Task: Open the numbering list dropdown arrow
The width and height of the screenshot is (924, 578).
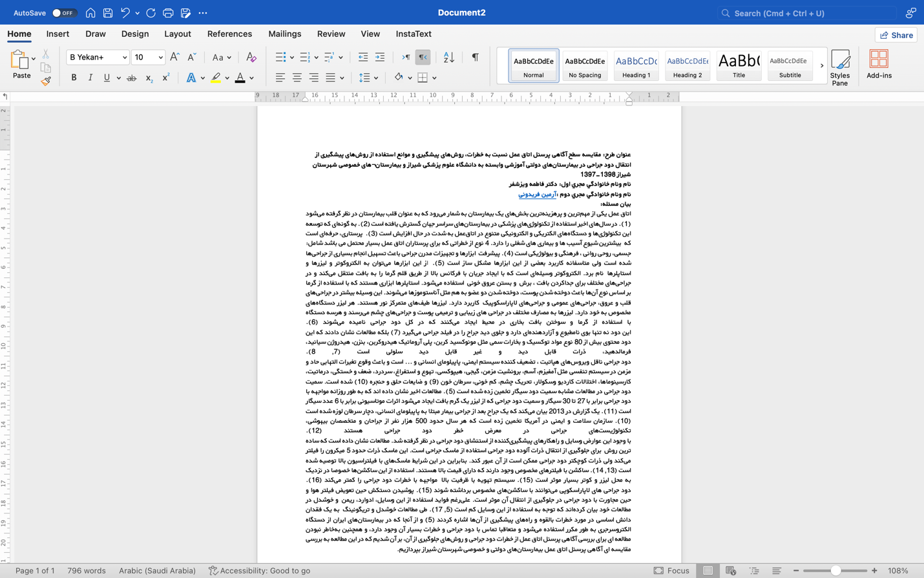Action: coord(316,58)
